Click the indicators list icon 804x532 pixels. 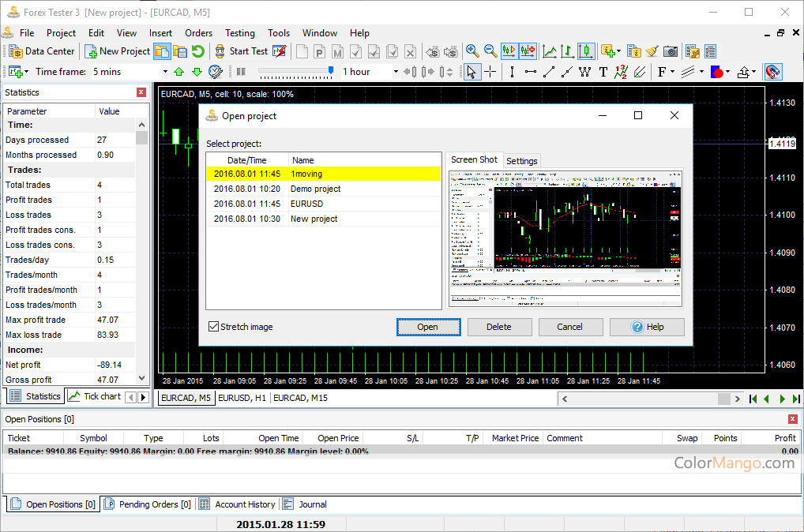click(634, 51)
